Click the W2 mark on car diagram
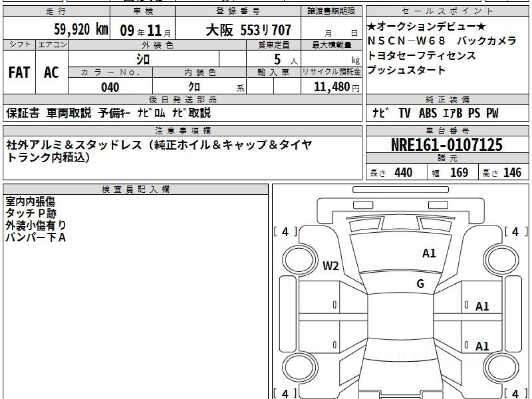532x399 pixels. (x=330, y=266)
